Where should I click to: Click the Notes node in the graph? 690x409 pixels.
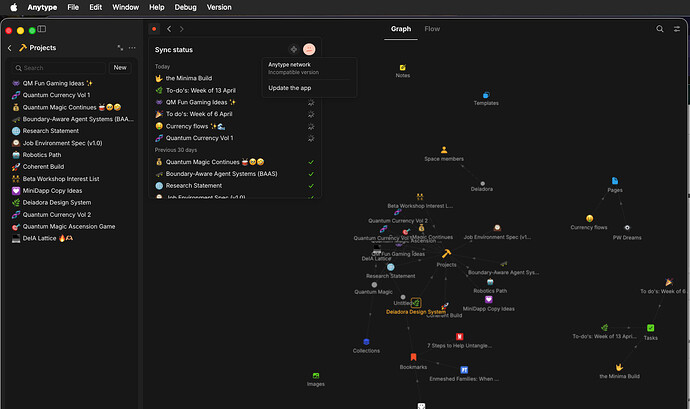[x=403, y=68]
